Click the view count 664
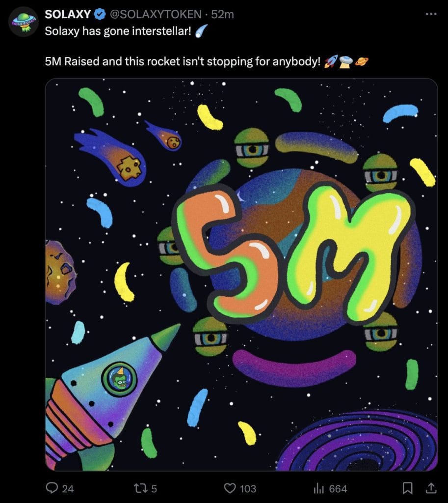 tap(338, 489)
